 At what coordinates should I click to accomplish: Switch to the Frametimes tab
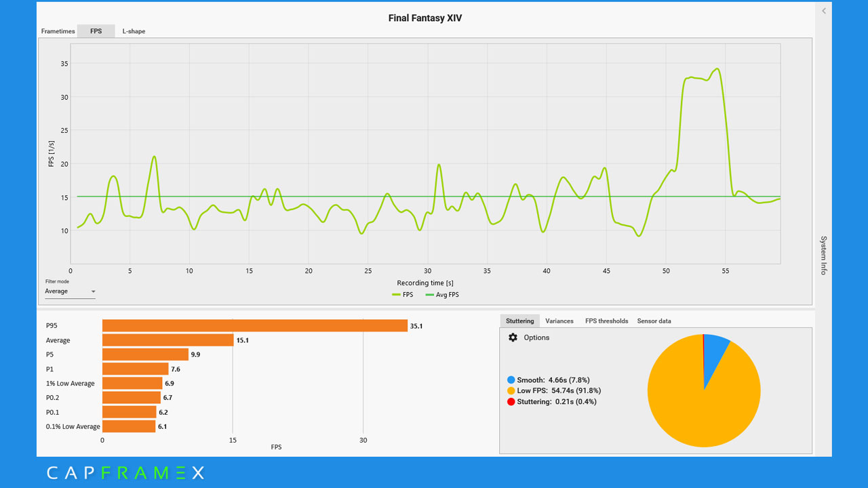(58, 31)
